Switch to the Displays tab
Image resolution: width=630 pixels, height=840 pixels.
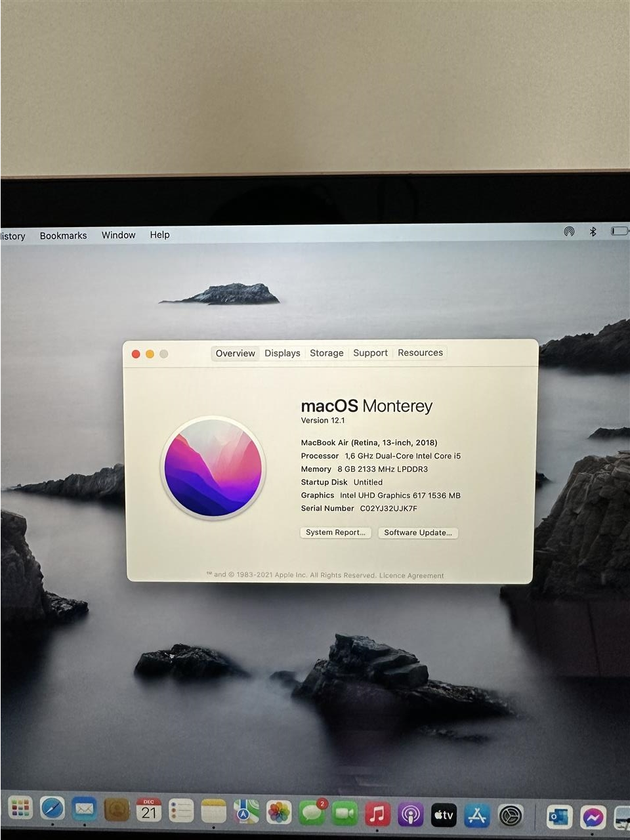coord(282,353)
